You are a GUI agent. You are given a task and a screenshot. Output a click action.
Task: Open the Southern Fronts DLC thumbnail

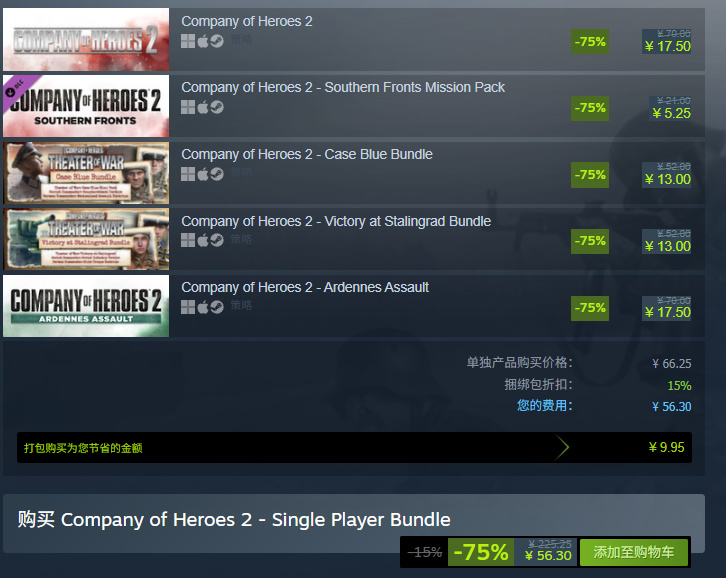(x=86, y=106)
